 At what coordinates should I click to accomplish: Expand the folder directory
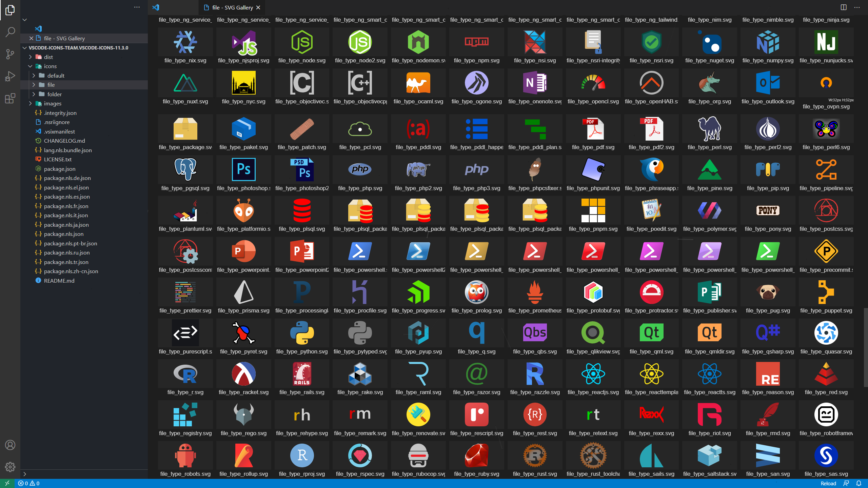[34, 94]
